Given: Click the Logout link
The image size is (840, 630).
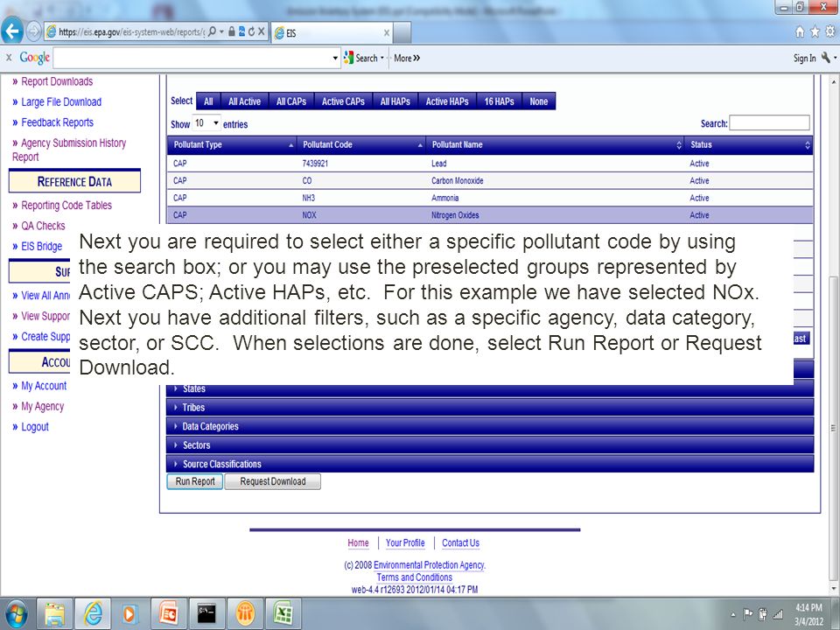Looking at the screenshot, I should pyautogui.click(x=35, y=426).
